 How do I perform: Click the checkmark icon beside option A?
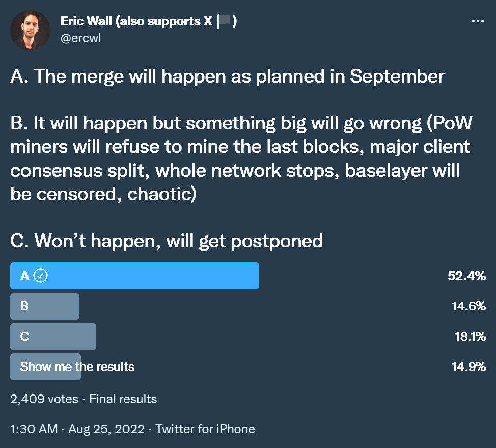pyautogui.click(x=41, y=276)
